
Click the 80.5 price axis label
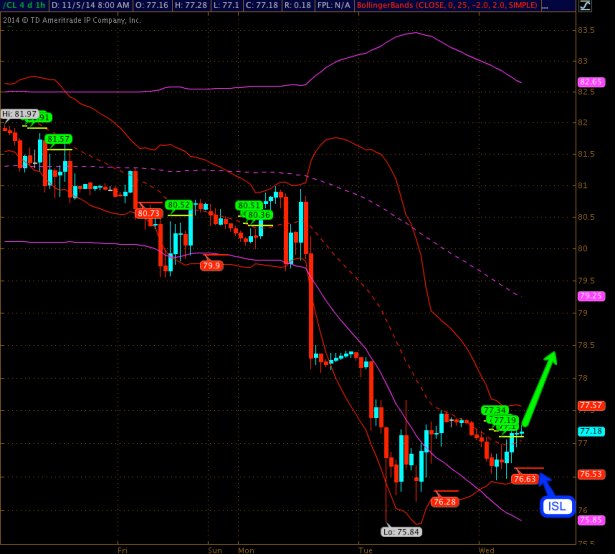pos(586,217)
